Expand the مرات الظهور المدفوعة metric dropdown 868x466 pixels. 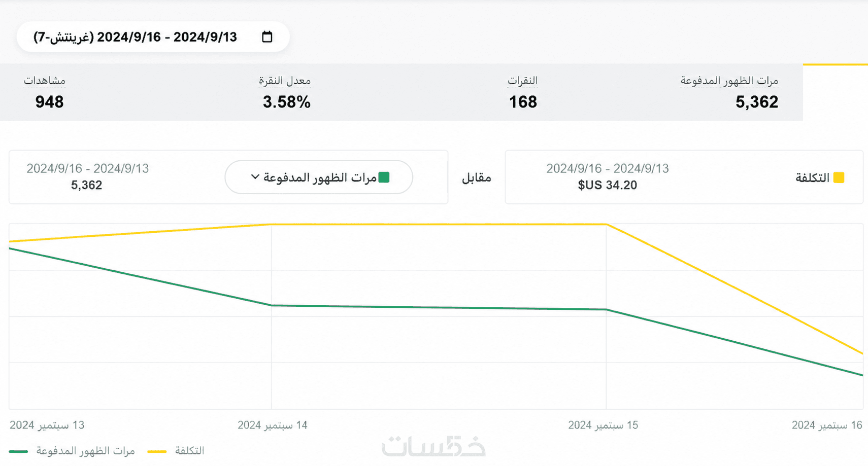click(319, 177)
